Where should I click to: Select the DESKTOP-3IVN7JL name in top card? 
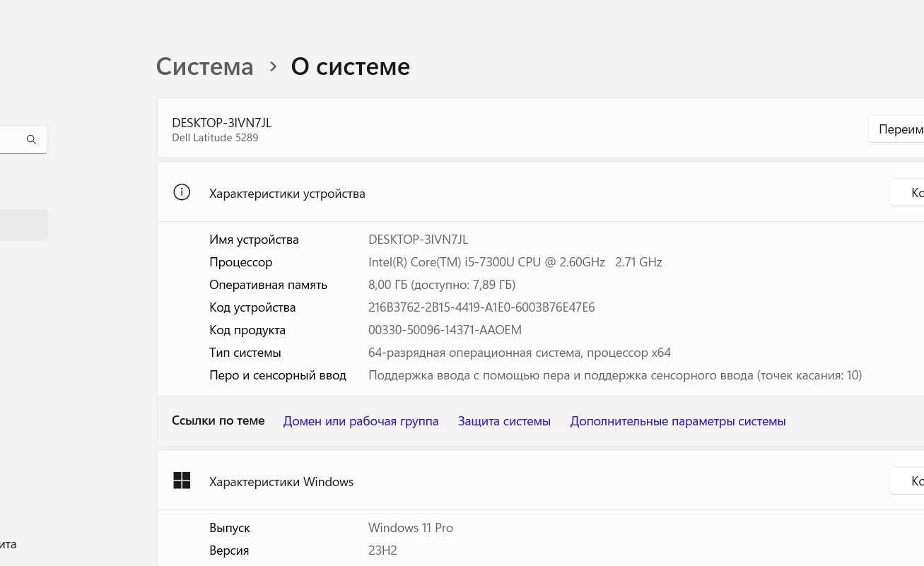point(221,123)
